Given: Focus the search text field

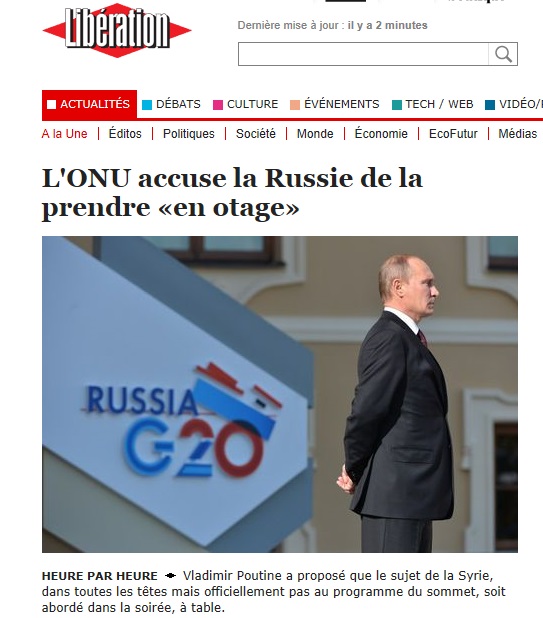Looking at the screenshot, I should click(363, 54).
